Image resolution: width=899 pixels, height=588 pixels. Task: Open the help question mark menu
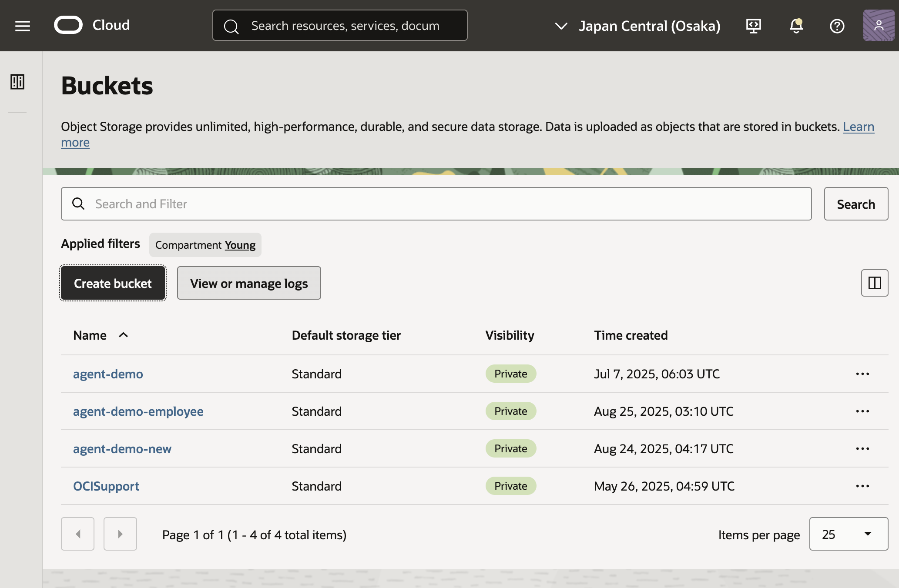(837, 26)
